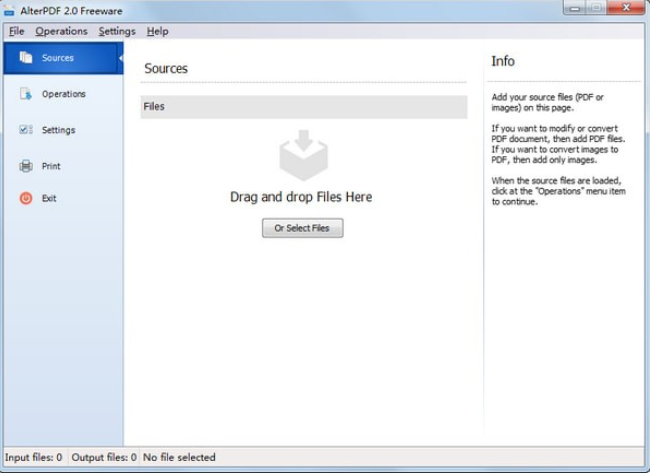Viewport: 650px width, 476px height.
Task: Open the File menu
Action: point(17,32)
